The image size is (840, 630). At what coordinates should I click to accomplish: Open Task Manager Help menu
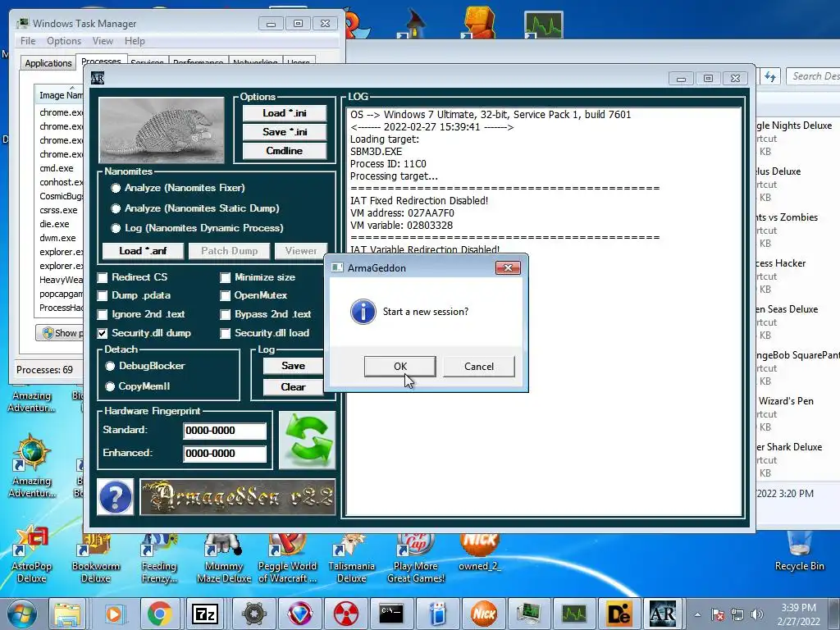point(135,41)
